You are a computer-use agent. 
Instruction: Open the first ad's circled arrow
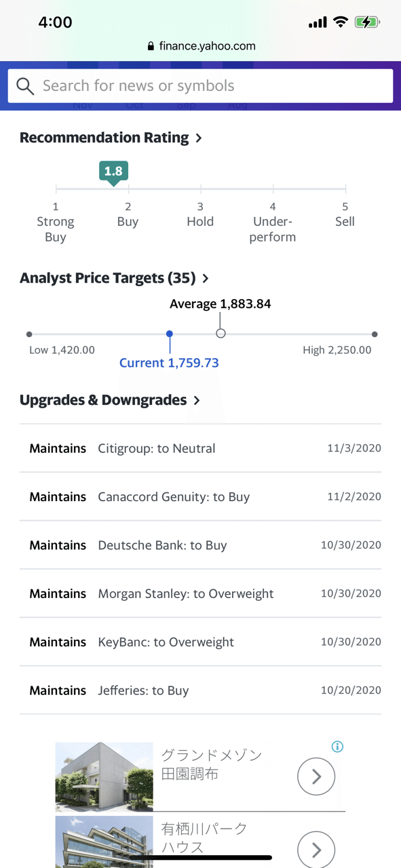pyautogui.click(x=316, y=776)
